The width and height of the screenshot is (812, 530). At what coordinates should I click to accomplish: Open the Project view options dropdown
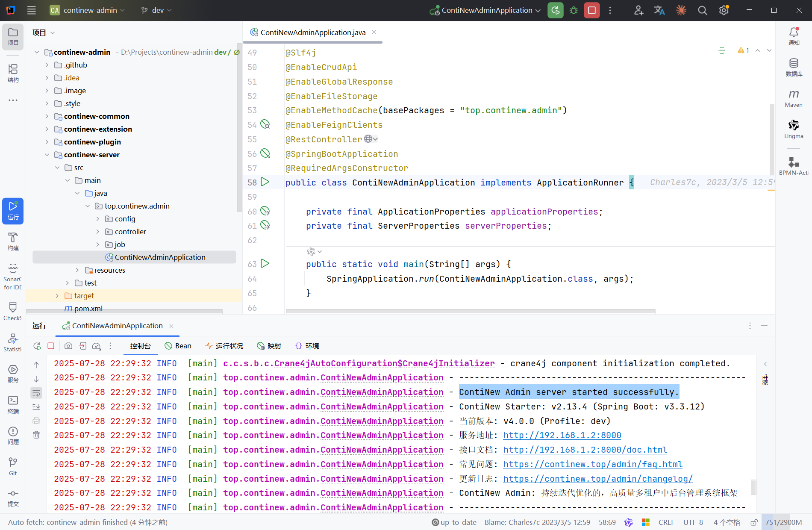(x=53, y=32)
